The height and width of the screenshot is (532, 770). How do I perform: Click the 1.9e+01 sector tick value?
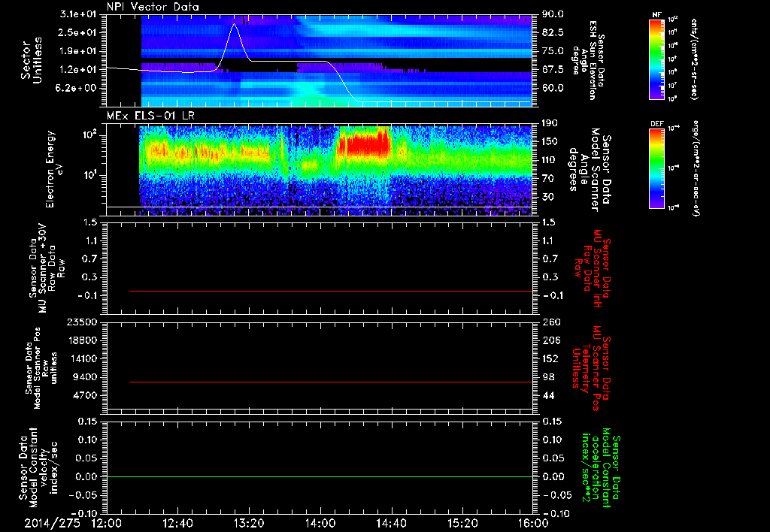click(x=78, y=51)
